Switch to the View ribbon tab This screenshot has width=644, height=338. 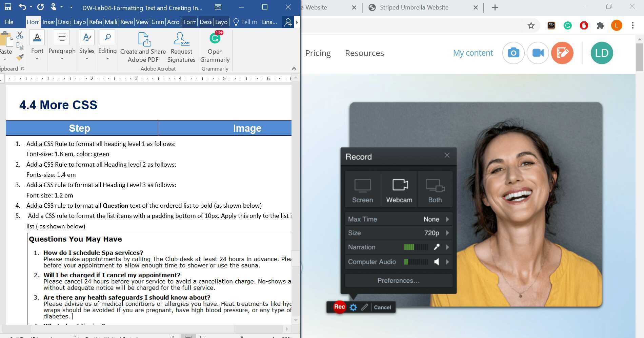pos(142,22)
